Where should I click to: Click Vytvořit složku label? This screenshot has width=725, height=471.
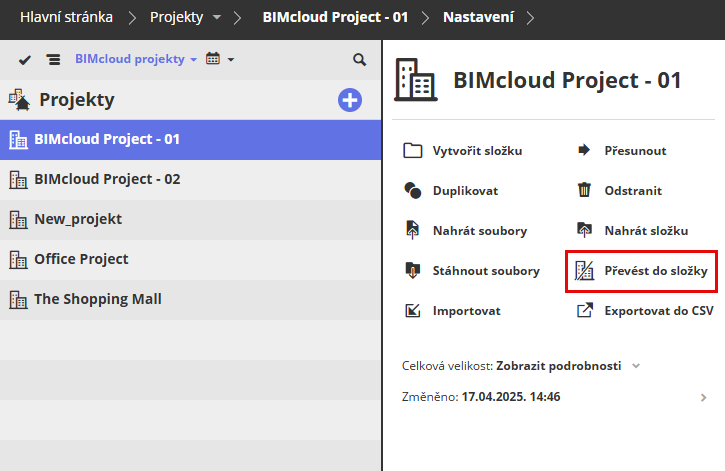pyautogui.click(x=477, y=151)
